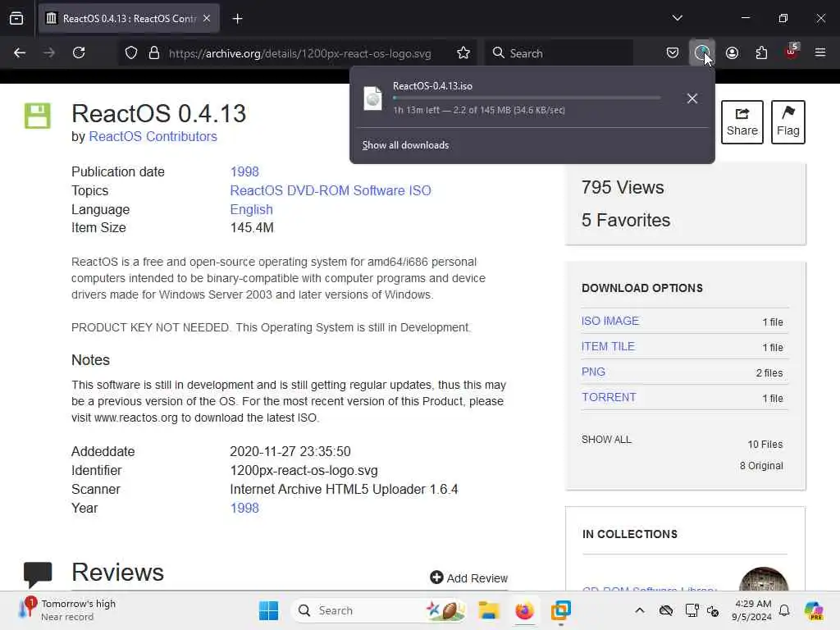Open the Year 1998 link
840x630 pixels.
pos(244,508)
